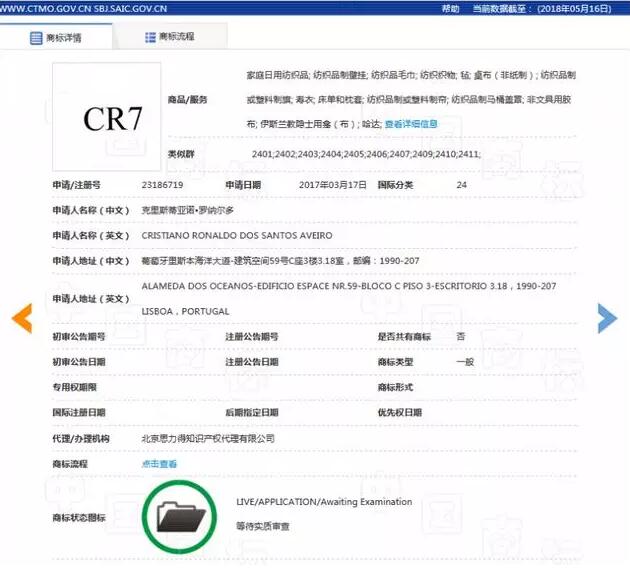Select the agency 北京思力得知识产权代理有限公司

(208, 438)
